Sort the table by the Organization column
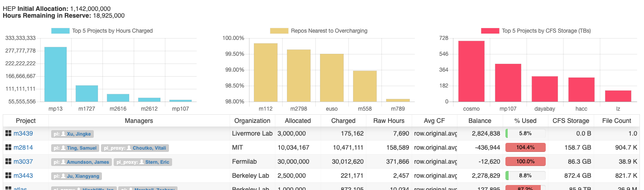Viewport: 644px width, 190px height. 252,121
